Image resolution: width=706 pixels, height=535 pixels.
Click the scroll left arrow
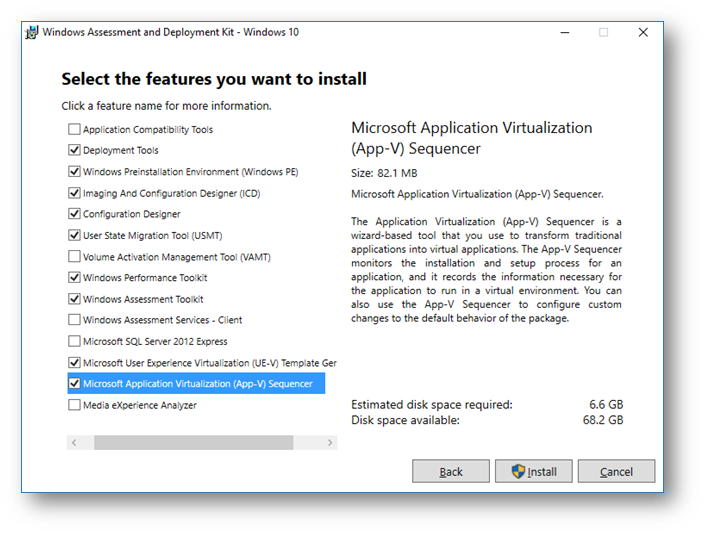pyautogui.click(x=74, y=443)
